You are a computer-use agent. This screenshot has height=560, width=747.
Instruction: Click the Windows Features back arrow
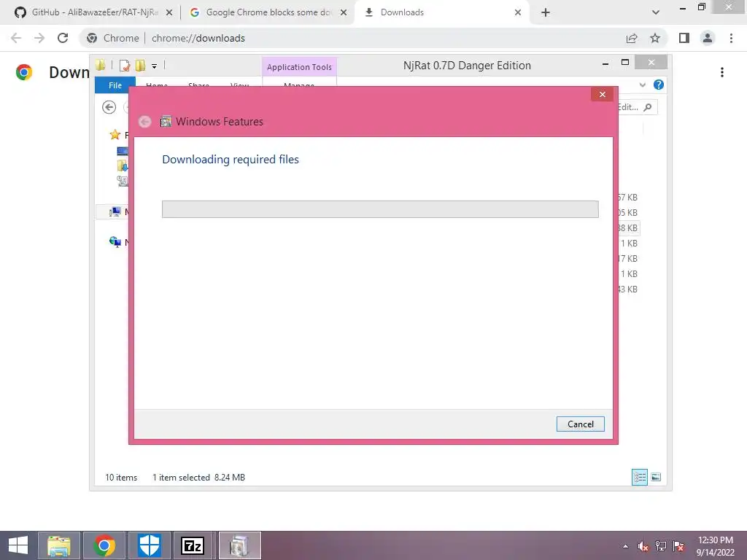pos(145,122)
